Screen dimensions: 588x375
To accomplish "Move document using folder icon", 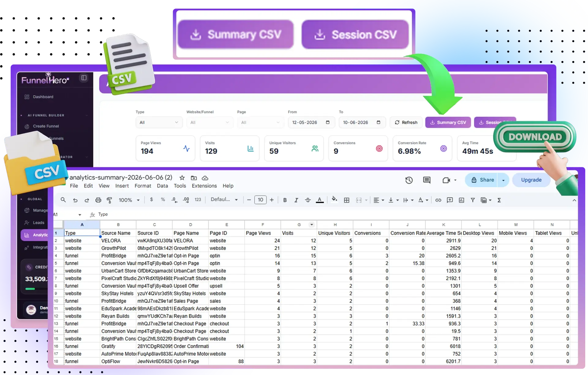I will click(x=194, y=178).
